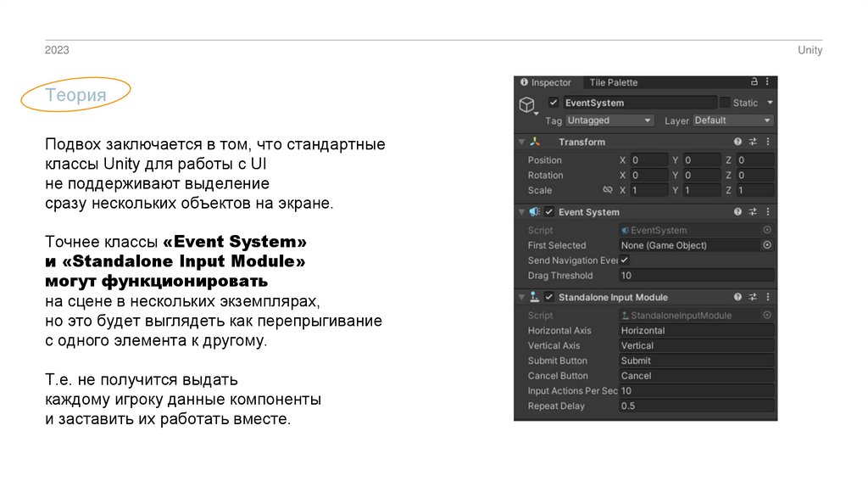Click object picker beside StandaloneInputModule script field
Viewport: 868px width, 487px height.
(767, 316)
